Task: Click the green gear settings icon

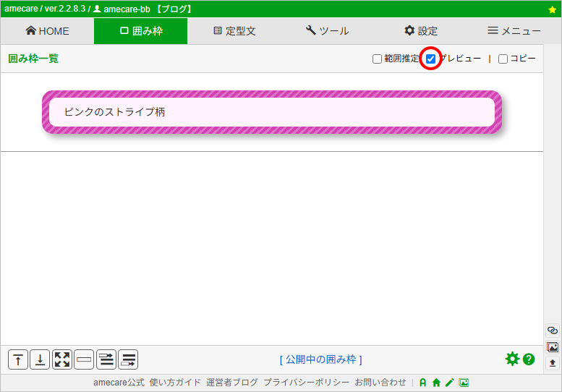Action: tap(512, 359)
